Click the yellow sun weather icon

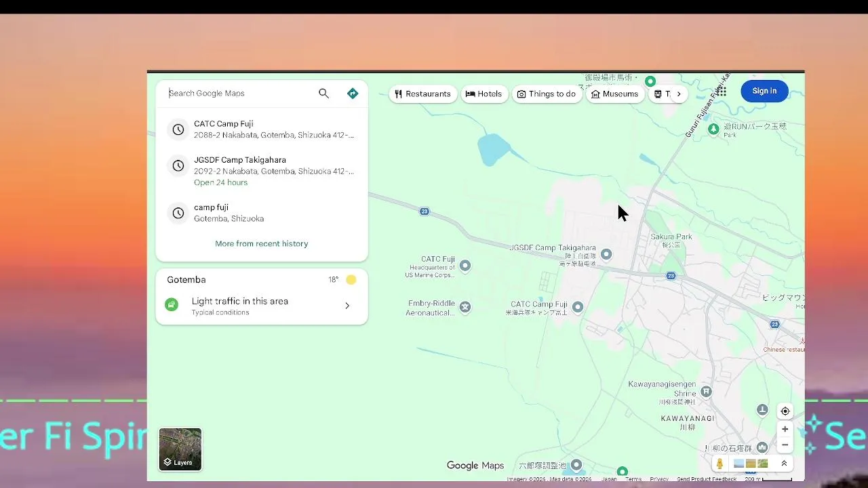click(351, 280)
